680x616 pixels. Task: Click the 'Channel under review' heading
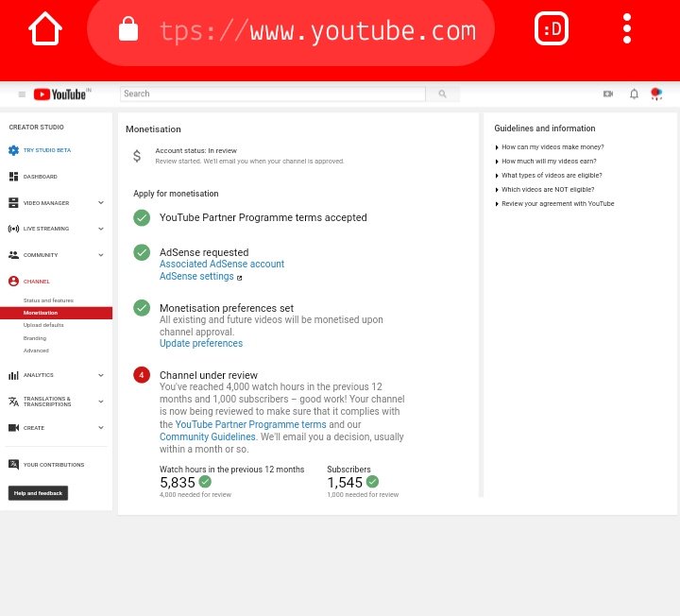coord(209,375)
